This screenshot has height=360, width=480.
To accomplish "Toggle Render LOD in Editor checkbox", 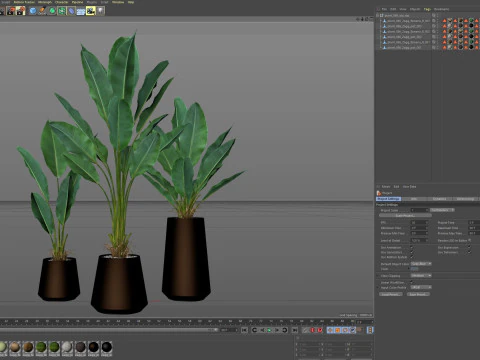I will 470,240.
